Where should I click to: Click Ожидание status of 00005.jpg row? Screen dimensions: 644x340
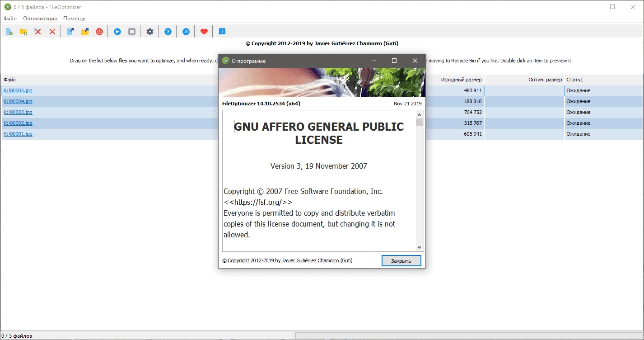coord(579,90)
